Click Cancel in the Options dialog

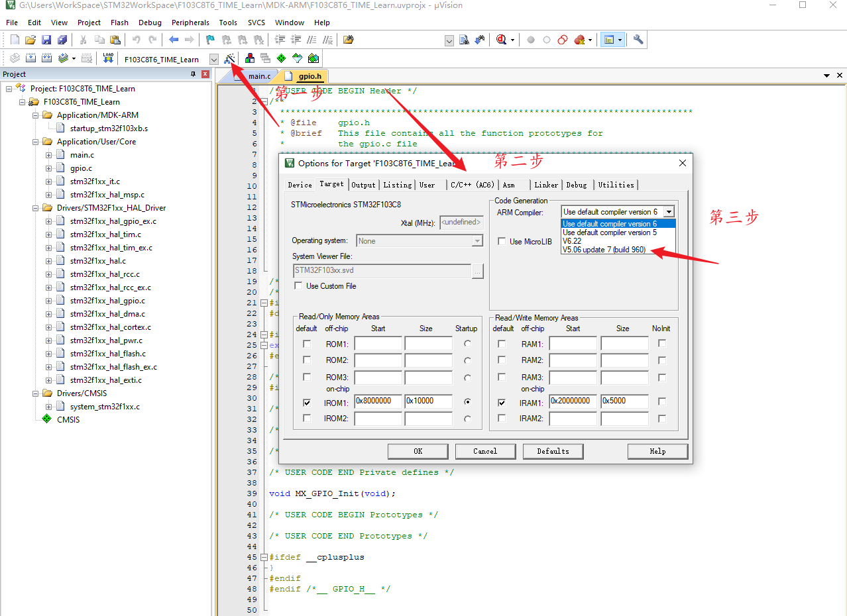tap(485, 451)
